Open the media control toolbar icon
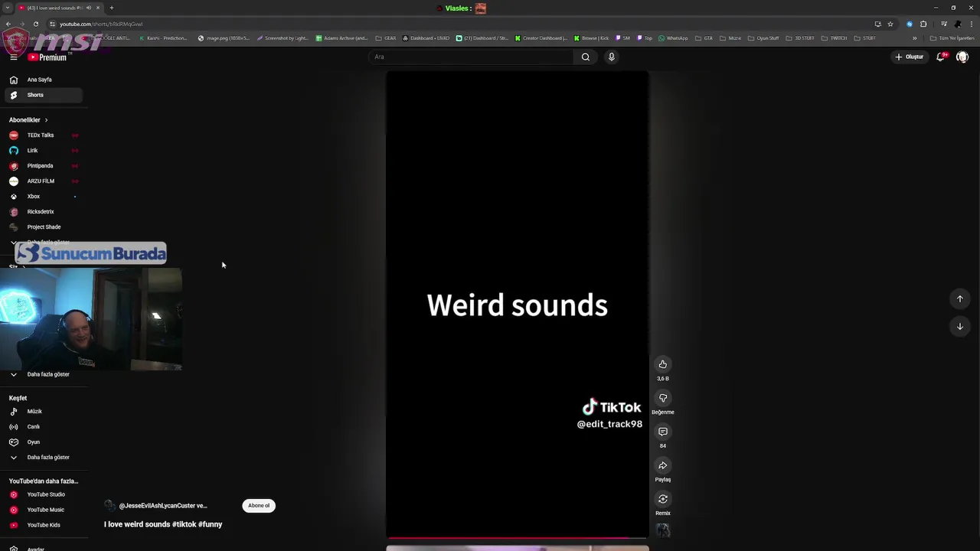Viewport: 980px width, 551px height. (944, 24)
